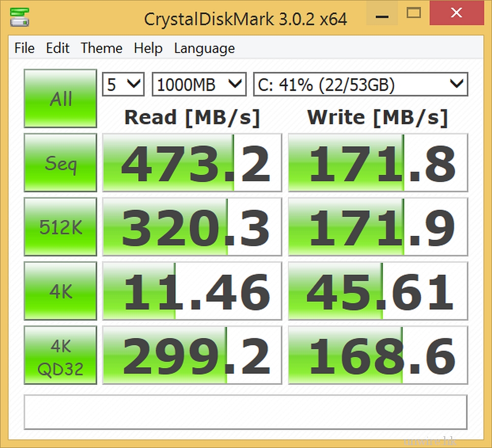Open the File menu
The height and width of the screenshot is (448, 492).
coord(24,48)
